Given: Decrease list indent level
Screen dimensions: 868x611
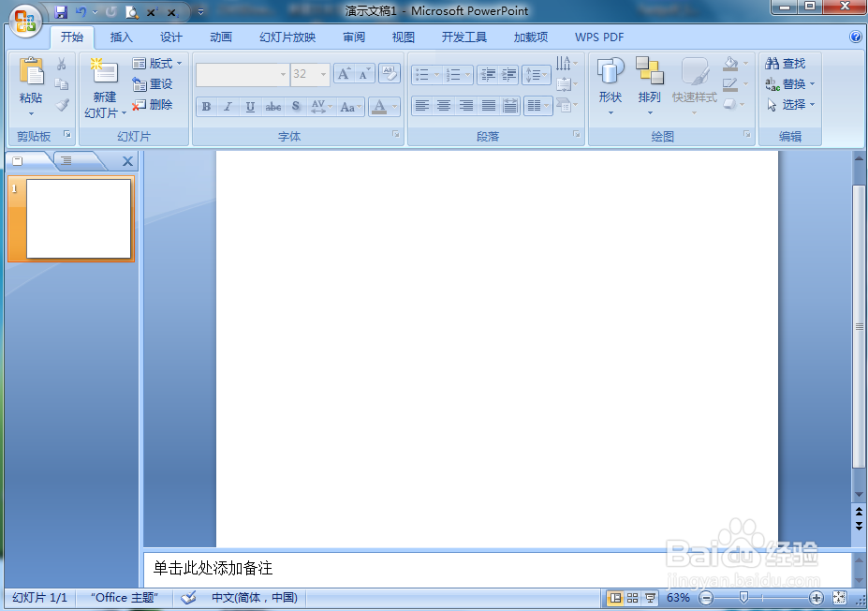Looking at the screenshot, I should (487, 74).
